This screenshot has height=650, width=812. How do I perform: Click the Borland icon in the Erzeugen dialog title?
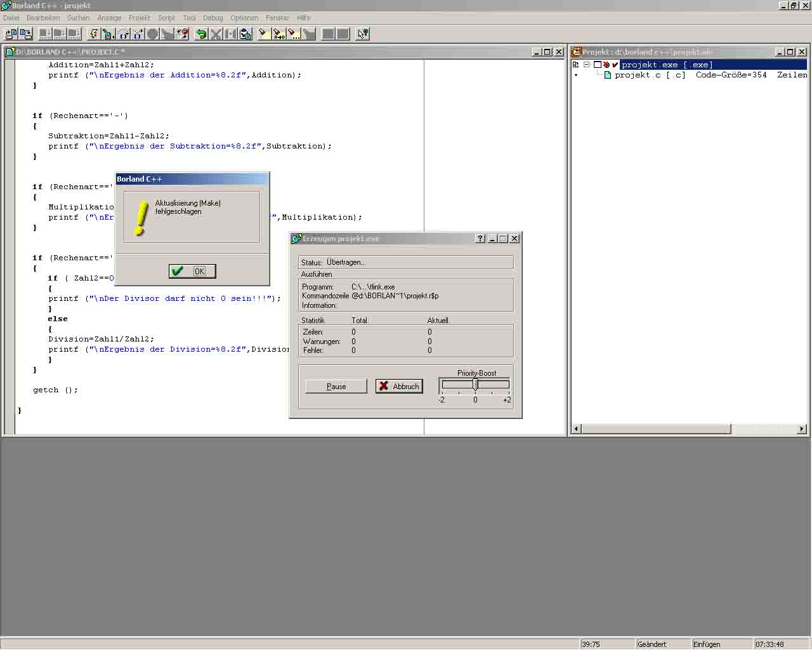coord(296,239)
